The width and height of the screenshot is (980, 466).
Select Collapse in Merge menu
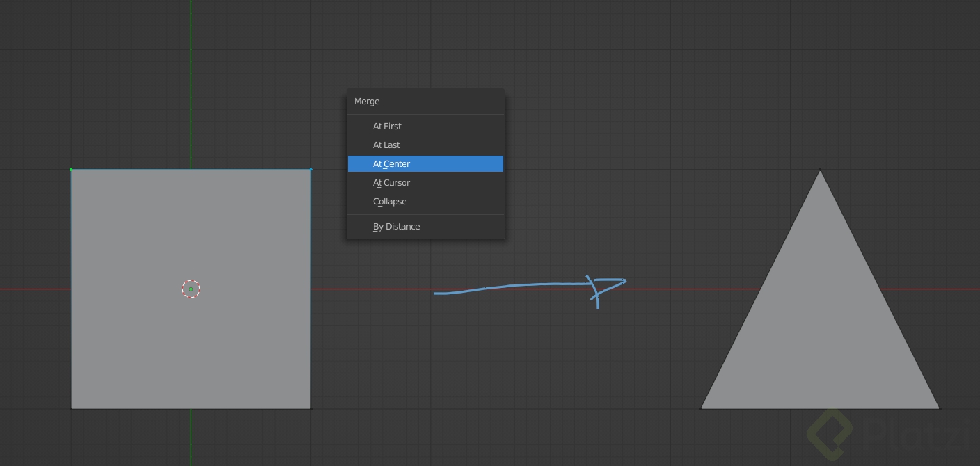click(x=425, y=202)
